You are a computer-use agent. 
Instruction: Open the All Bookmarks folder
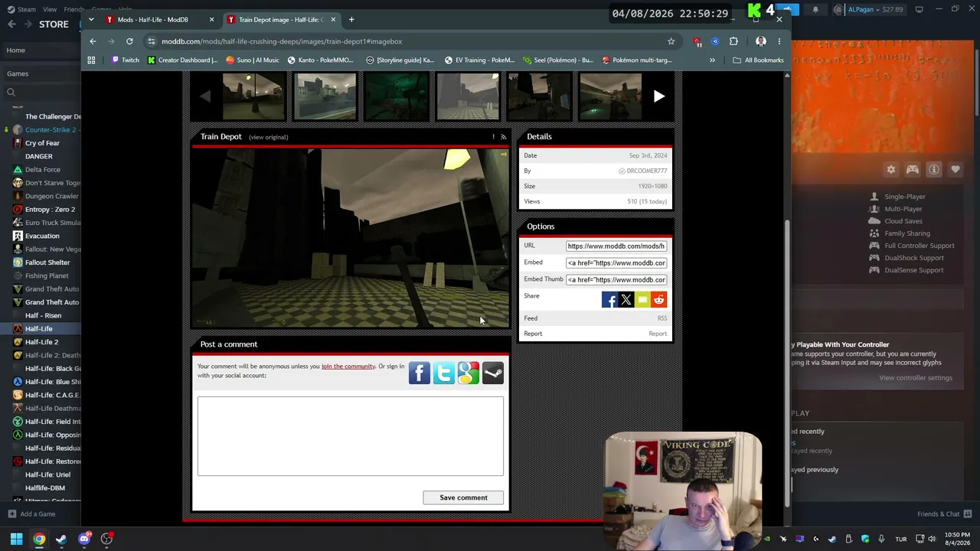[x=758, y=60]
